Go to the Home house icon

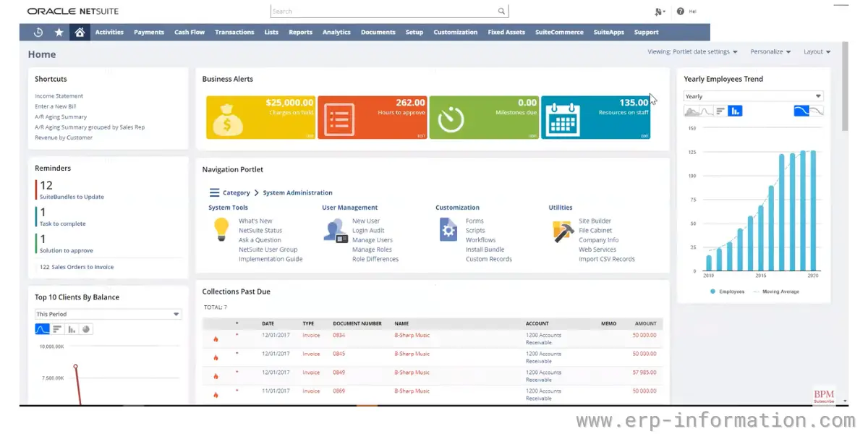[80, 33]
